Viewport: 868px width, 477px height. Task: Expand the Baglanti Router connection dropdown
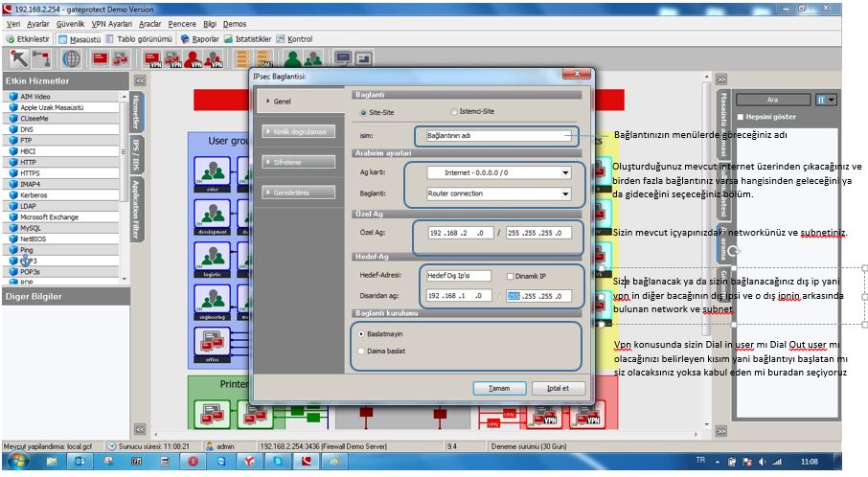(565, 193)
